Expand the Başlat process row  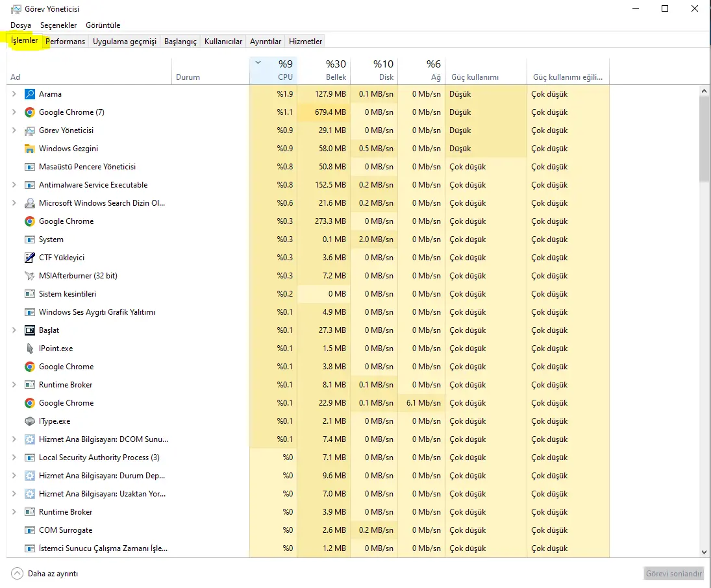[x=14, y=330]
